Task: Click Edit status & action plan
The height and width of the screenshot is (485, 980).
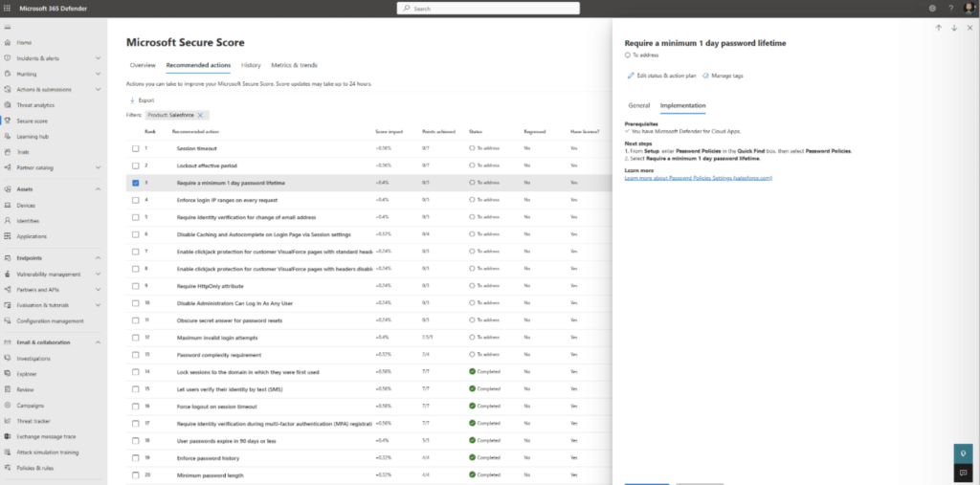Action: coord(662,76)
